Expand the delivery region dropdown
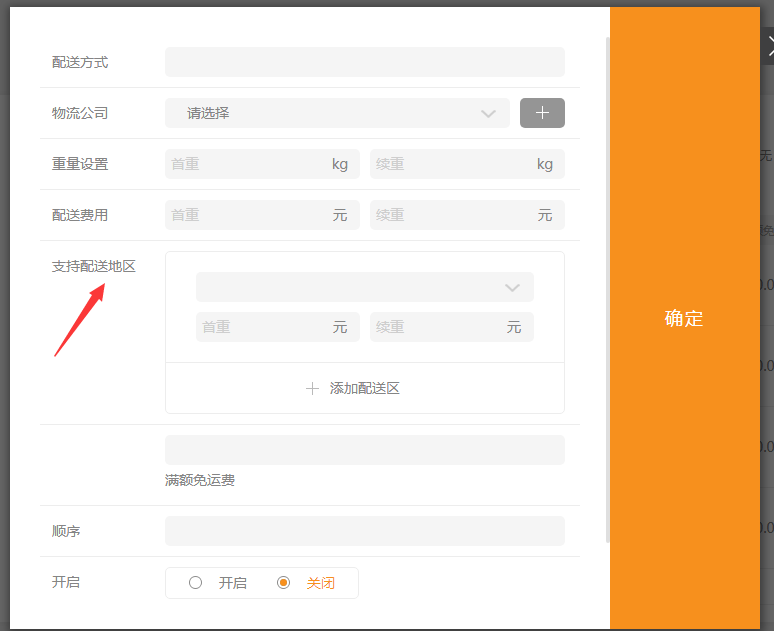Image resolution: width=774 pixels, height=631 pixels. click(364, 287)
